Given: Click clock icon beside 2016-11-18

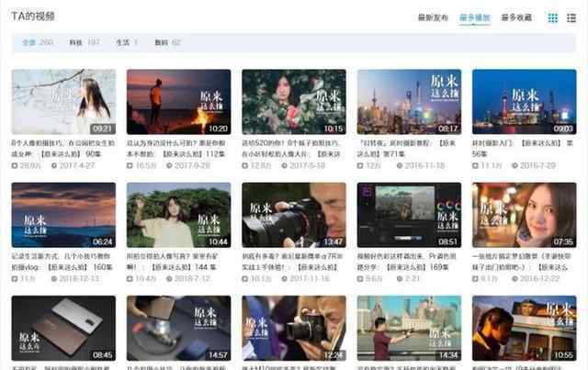Looking at the screenshot, I should pyautogui.click(x=400, y=165).
